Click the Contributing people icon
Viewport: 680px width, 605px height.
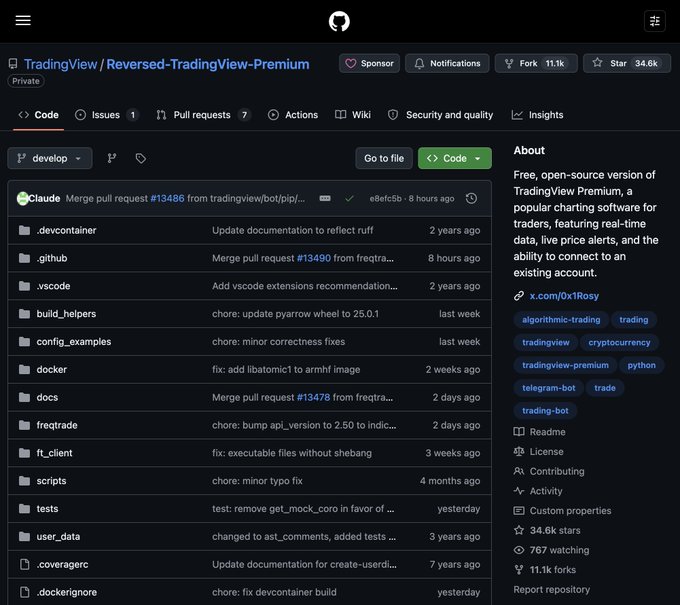[519, 471]
